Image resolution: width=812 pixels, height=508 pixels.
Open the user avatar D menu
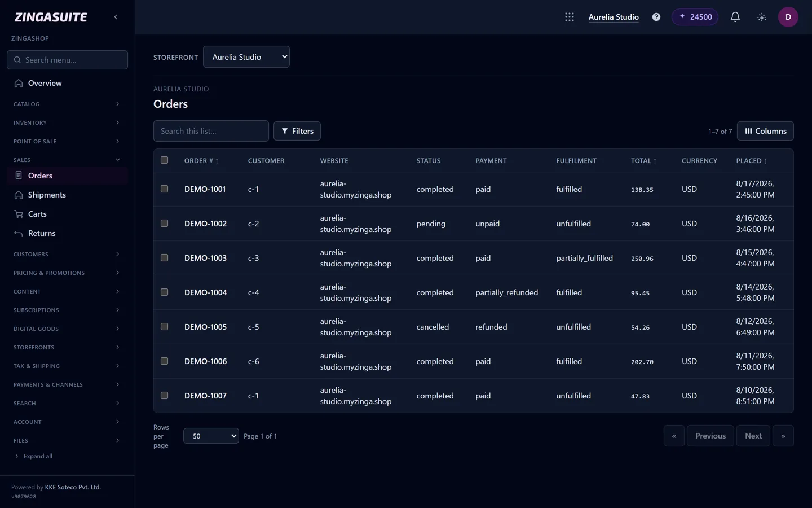tap(788, 17)
